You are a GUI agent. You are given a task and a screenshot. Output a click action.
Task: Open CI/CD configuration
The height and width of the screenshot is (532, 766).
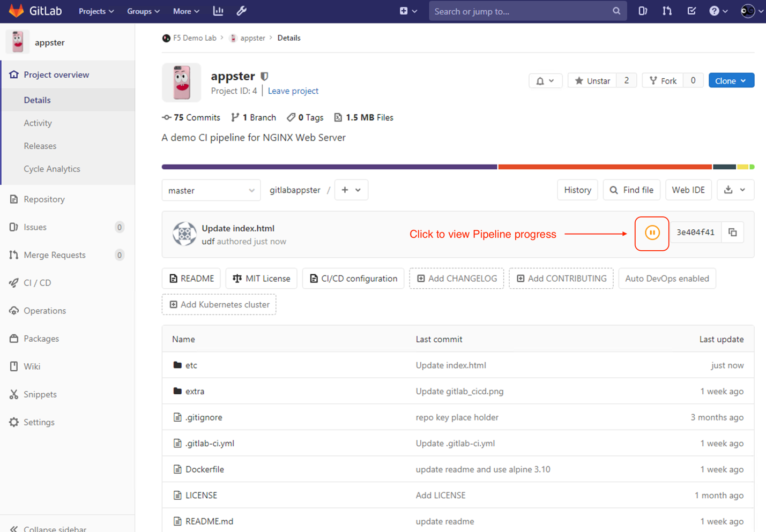(x=353, y=279)
